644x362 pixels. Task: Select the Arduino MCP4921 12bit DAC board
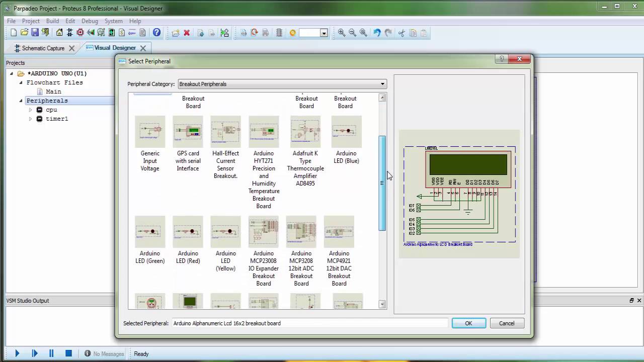point(339,252)
